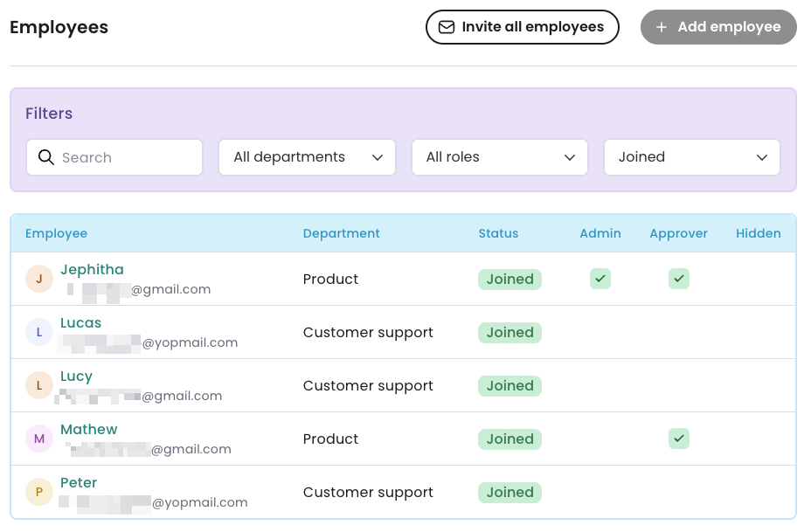Select Peter's avatar circle

[x=39, y=492]
